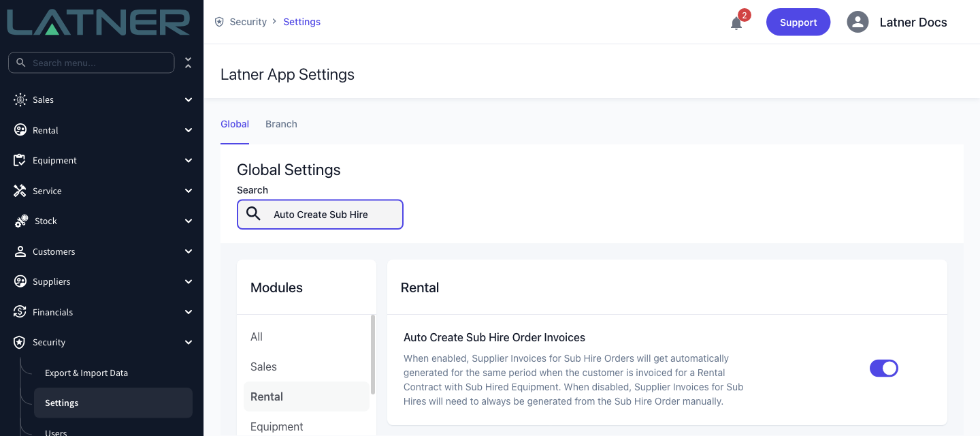The image size is (980, 436).
Task: Open notifications bell icon
Action: coord(736,23)
